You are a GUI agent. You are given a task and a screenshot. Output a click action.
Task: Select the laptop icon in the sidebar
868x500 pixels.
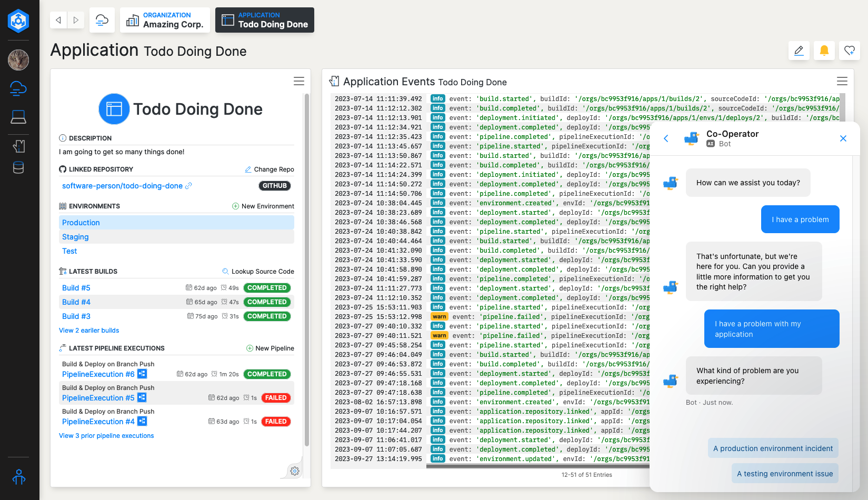pyautogui.click(x=18, y=117)
